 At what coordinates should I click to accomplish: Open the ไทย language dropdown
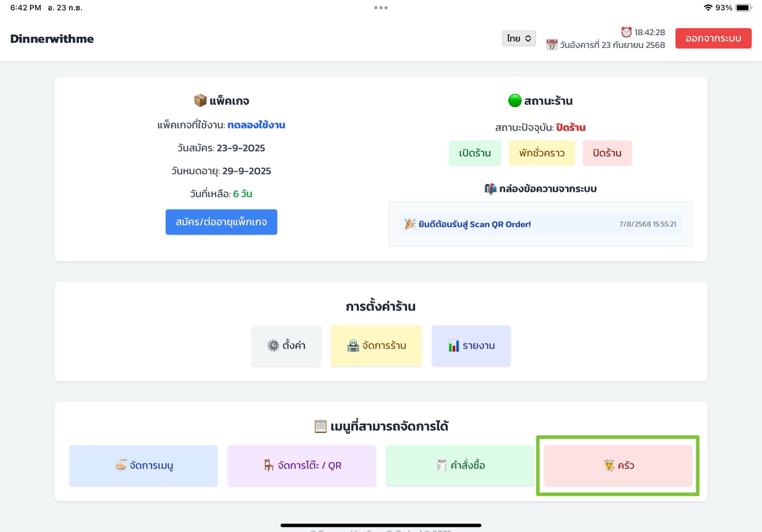tap(519, 38)
